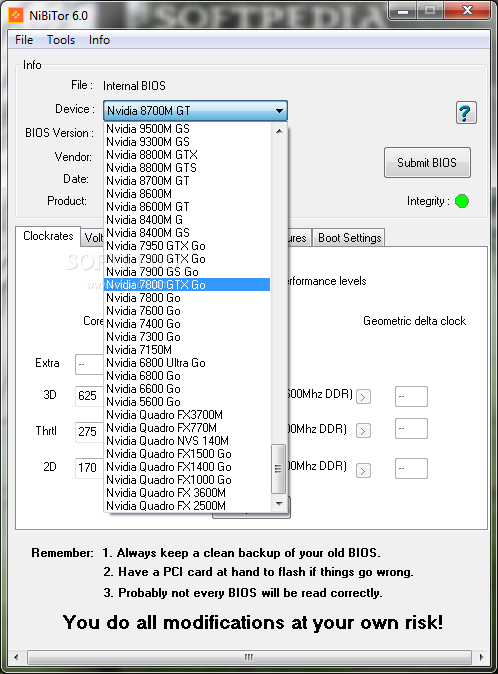Click the Thrtl geometric delta clock field

[x=411, y=429]
